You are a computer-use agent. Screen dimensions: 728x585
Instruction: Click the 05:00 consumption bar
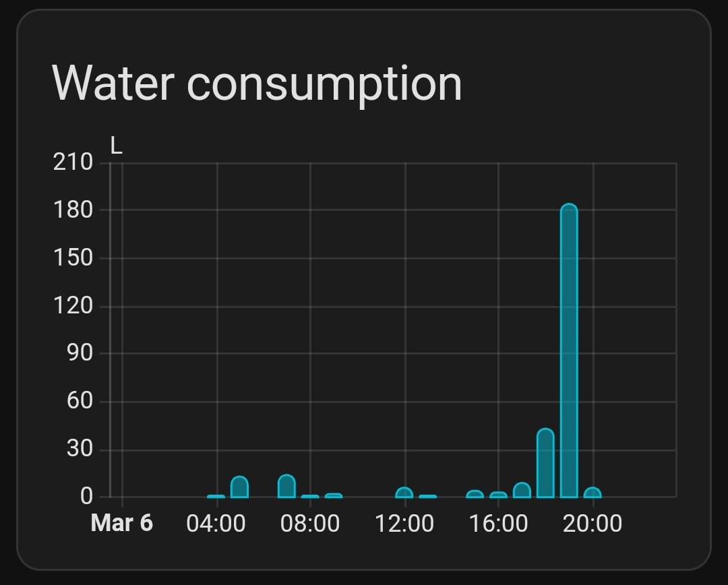[x=239, y=487]
